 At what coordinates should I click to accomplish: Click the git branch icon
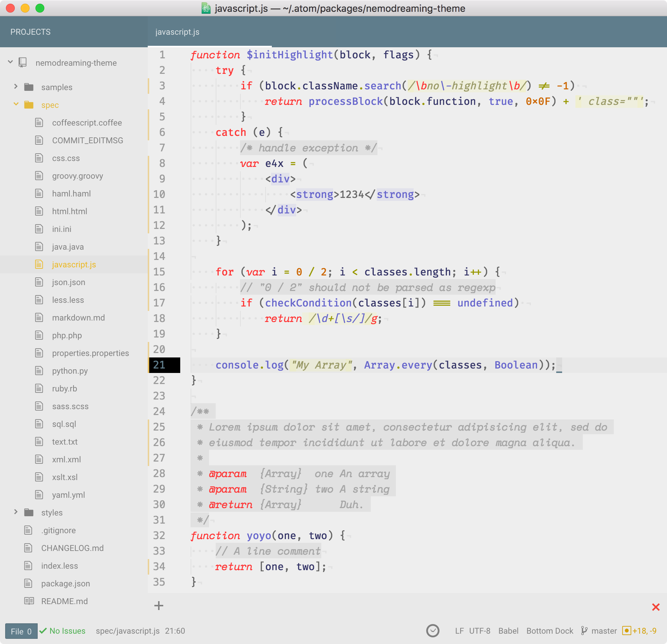pos(584,631)
